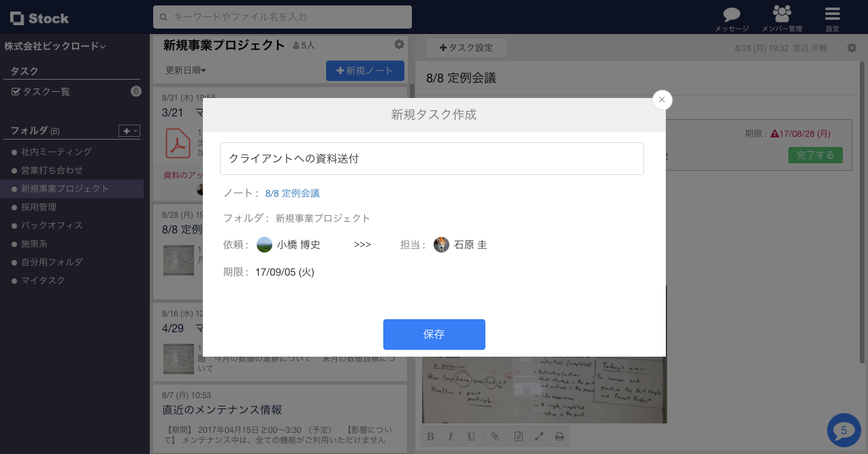Open the 8/8 定例会議 note link
868x454 pixels.
292,193
